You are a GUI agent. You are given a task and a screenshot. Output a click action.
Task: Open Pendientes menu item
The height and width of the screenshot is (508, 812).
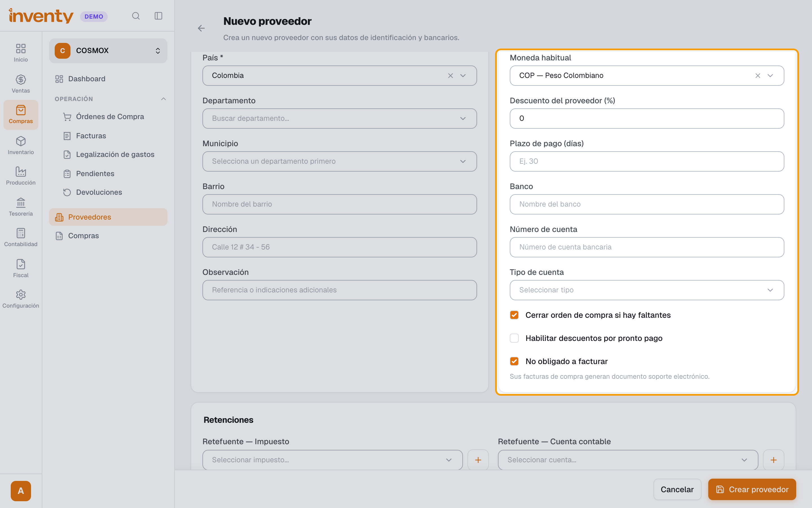coord(112,174)
